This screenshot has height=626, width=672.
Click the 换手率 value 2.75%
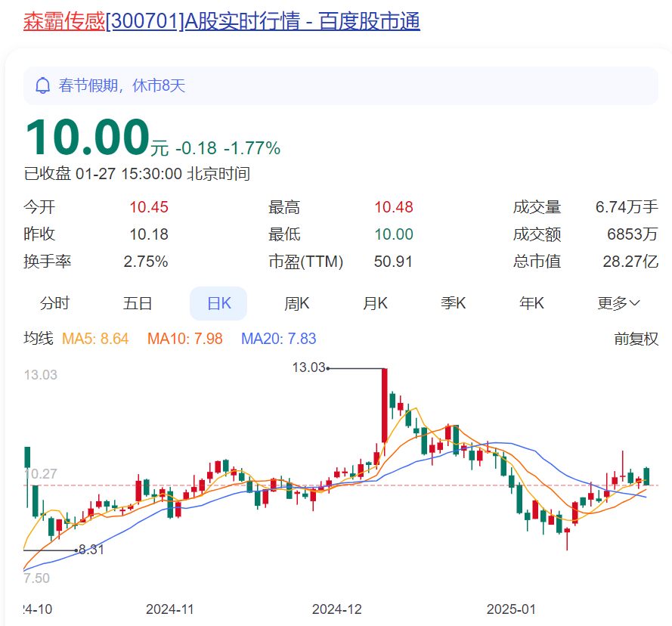(x=146, y=262)
